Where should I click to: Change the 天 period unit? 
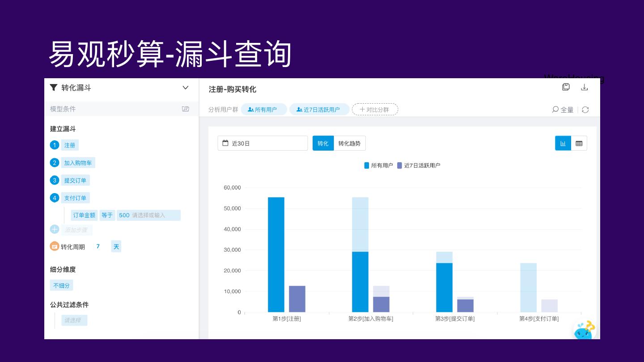pos(116,246)
